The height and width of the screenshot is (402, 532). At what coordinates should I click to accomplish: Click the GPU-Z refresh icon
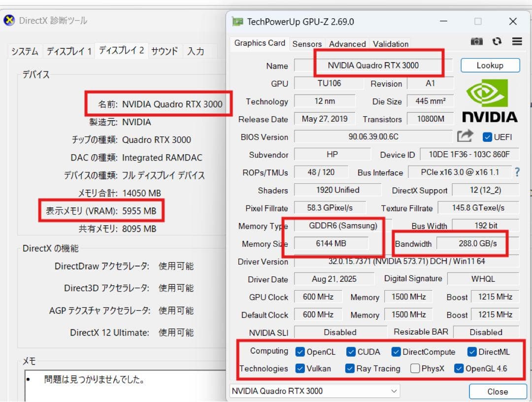[x=497, y=41]
